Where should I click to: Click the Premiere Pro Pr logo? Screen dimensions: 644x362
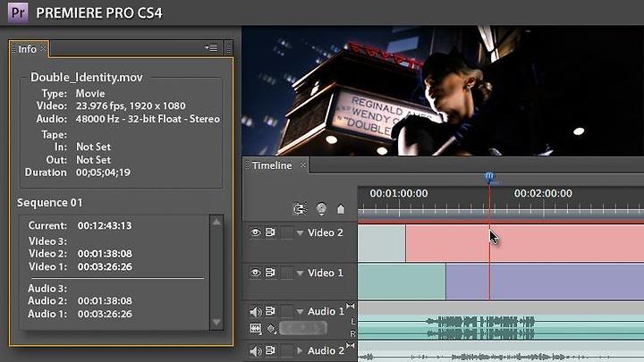(x=18, y=13)
